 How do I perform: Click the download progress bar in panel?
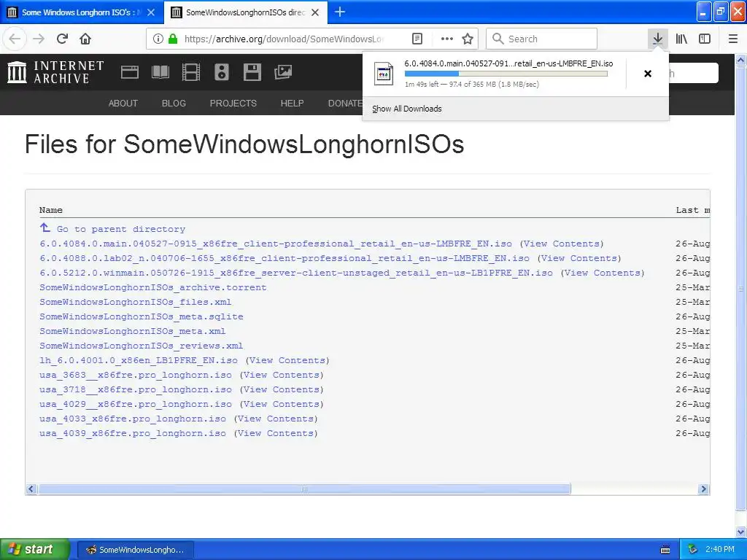pos(506,74)
